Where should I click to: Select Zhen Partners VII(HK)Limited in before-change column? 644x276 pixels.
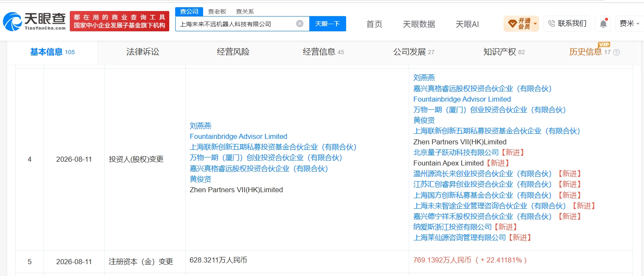[236, 190]
